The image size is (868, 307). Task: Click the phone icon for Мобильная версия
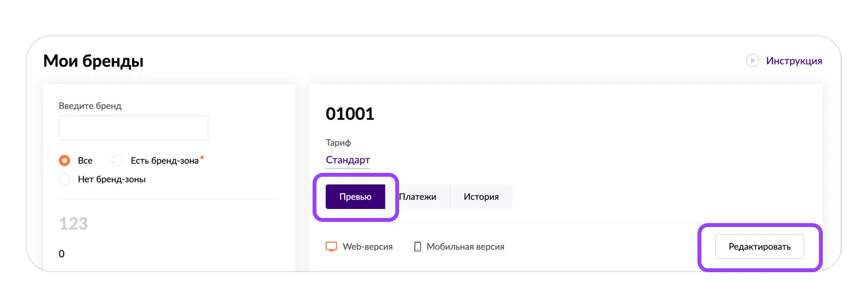[x=417, y=247]
